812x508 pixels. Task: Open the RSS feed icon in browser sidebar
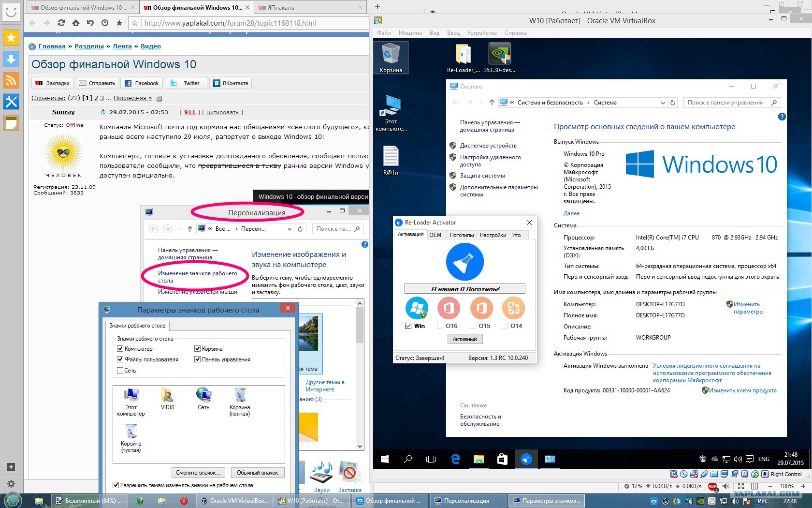tap(11, 80)
